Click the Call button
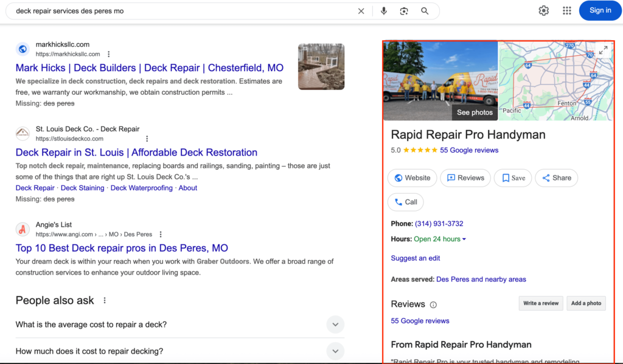Viewport: 623px width, 364px height. [405, 202]
